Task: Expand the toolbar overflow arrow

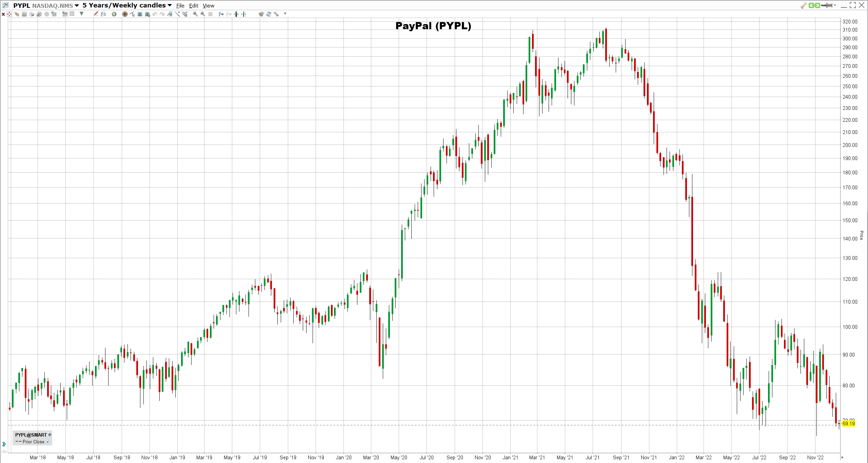Action: click(285, 14)
